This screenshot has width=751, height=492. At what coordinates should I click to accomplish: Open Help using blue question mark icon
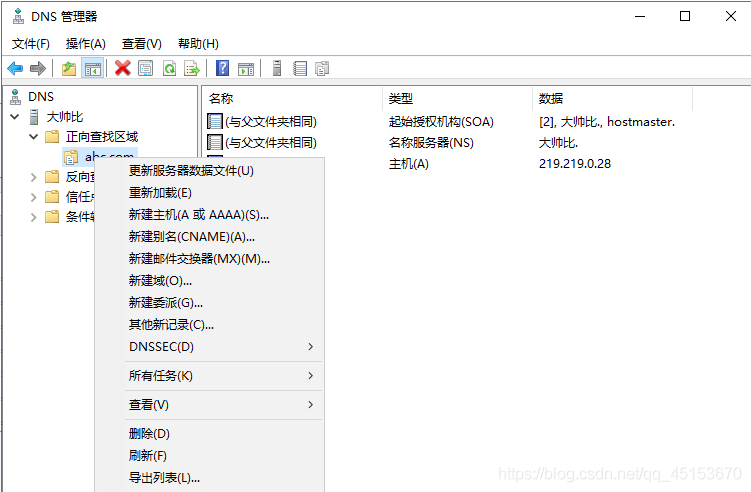click(x=222, y=68)
